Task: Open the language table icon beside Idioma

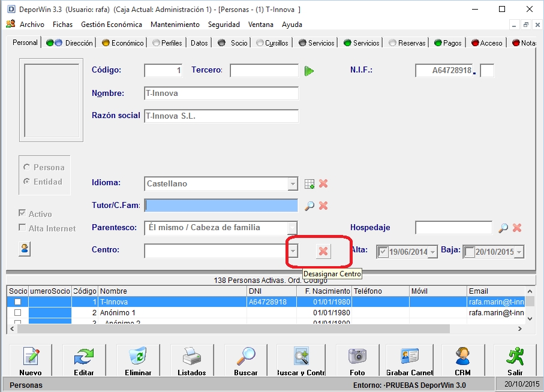Action: coord(309,183)
